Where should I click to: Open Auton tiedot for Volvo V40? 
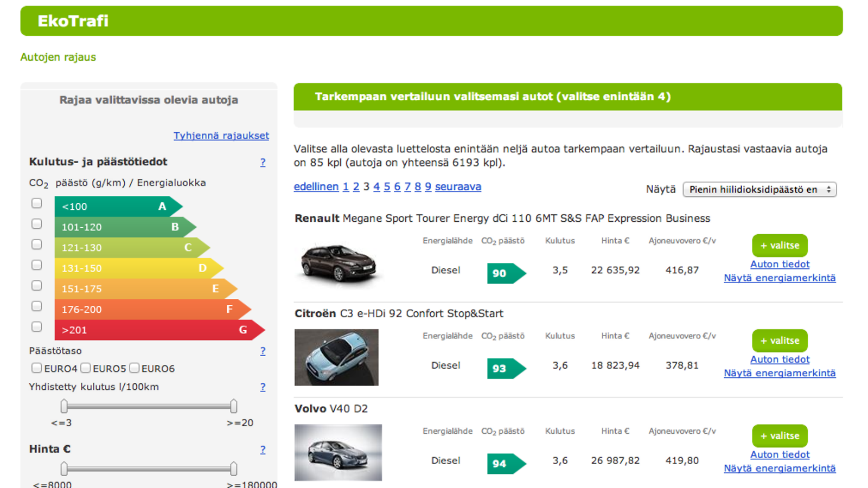click(x=780, y=454)
